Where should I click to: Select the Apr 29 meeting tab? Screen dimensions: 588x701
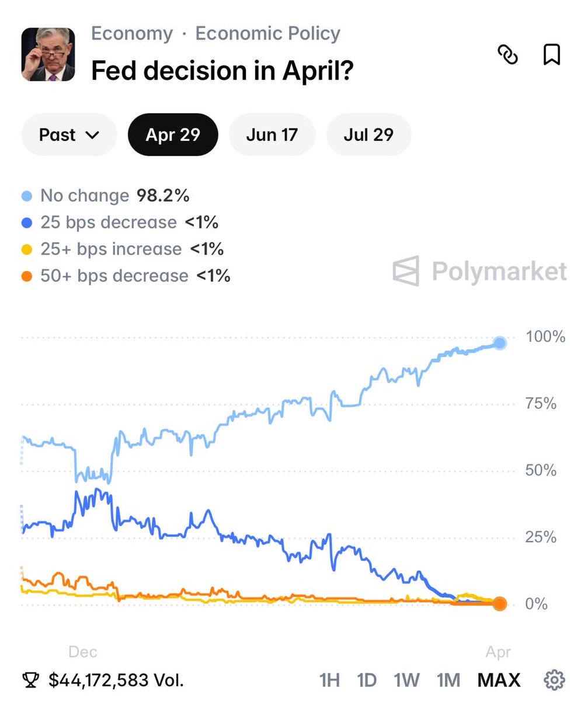click(x=173, y=135)
